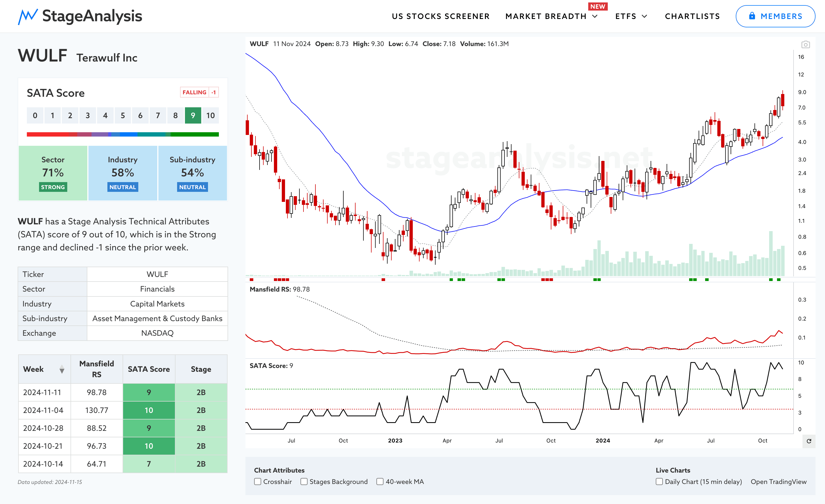825x504 pixels.
Task: Click the FALLING -1 badge
Action: pyautogui.click(x=199, y=92)
